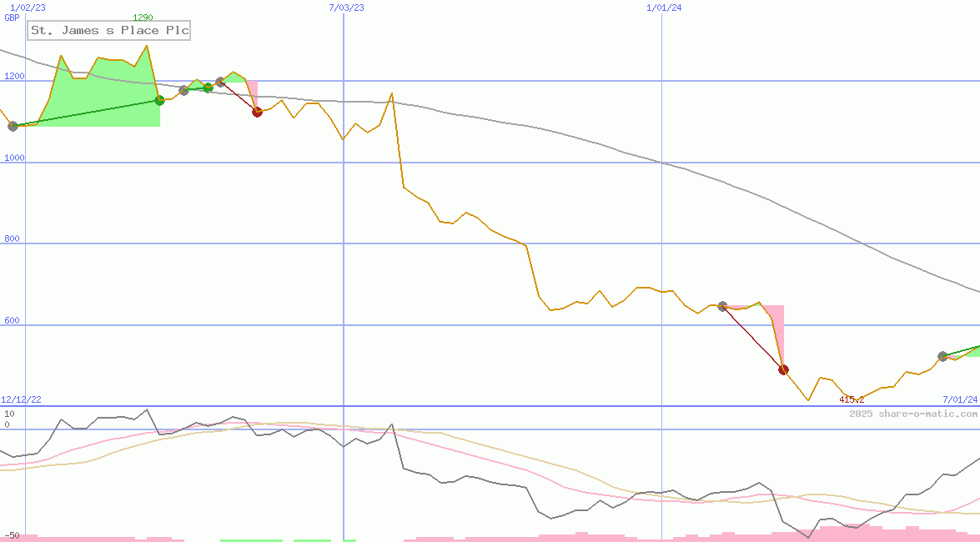Image resolution: width=980 pixels, height=542 pixels.
Task: Click the gray marker starting the final green line
Action: click(942, 356)
